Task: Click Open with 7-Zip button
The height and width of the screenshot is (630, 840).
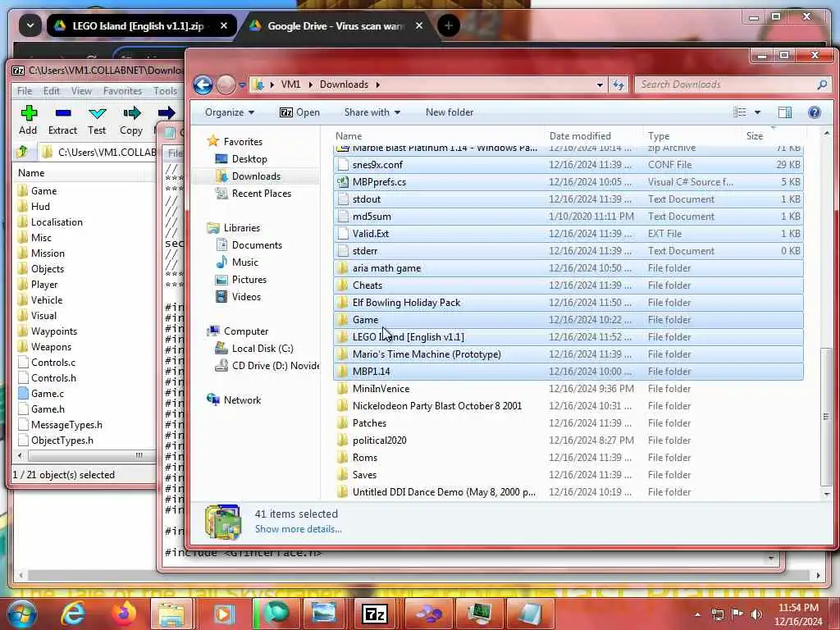Action: click(300, 112)
